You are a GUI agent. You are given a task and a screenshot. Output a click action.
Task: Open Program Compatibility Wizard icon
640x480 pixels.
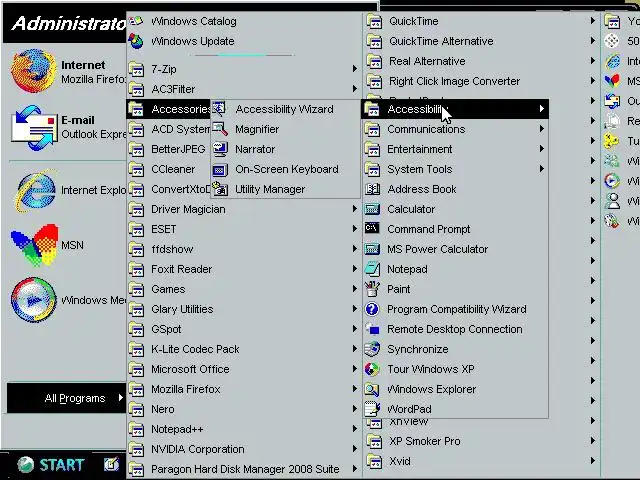372,309
